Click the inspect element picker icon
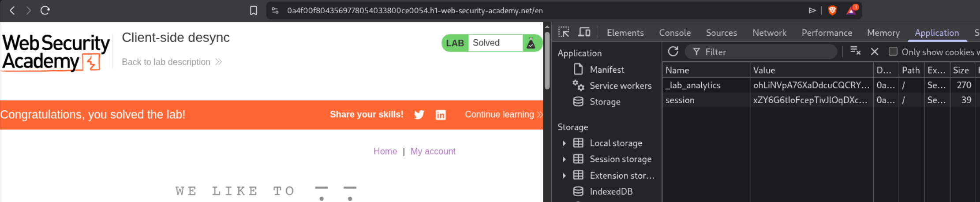980x202 pixels. coord(564,32)
